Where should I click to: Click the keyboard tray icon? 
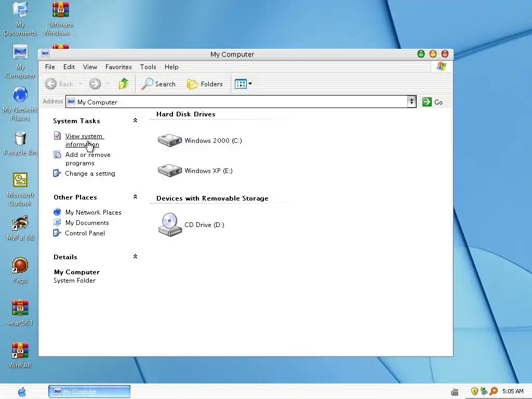(455, 392)
